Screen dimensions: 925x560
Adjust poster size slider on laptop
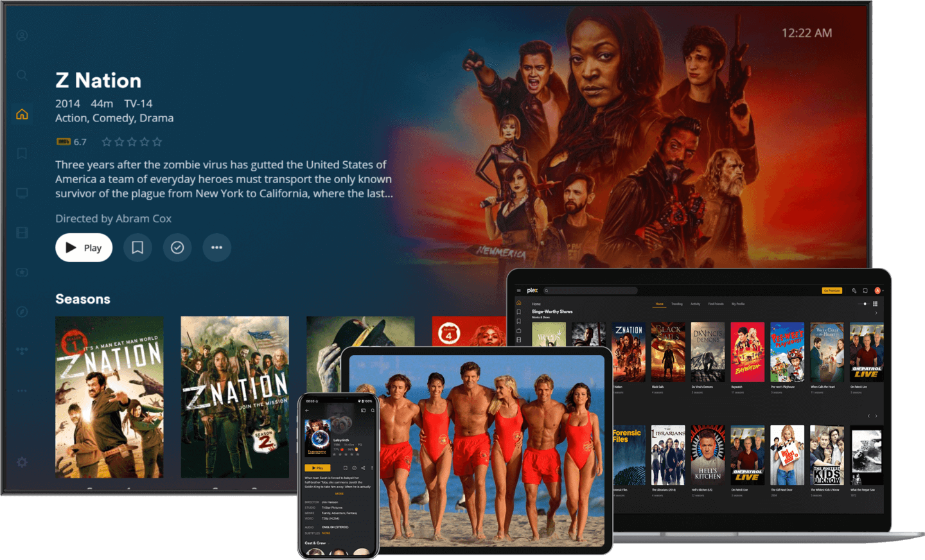864,304
